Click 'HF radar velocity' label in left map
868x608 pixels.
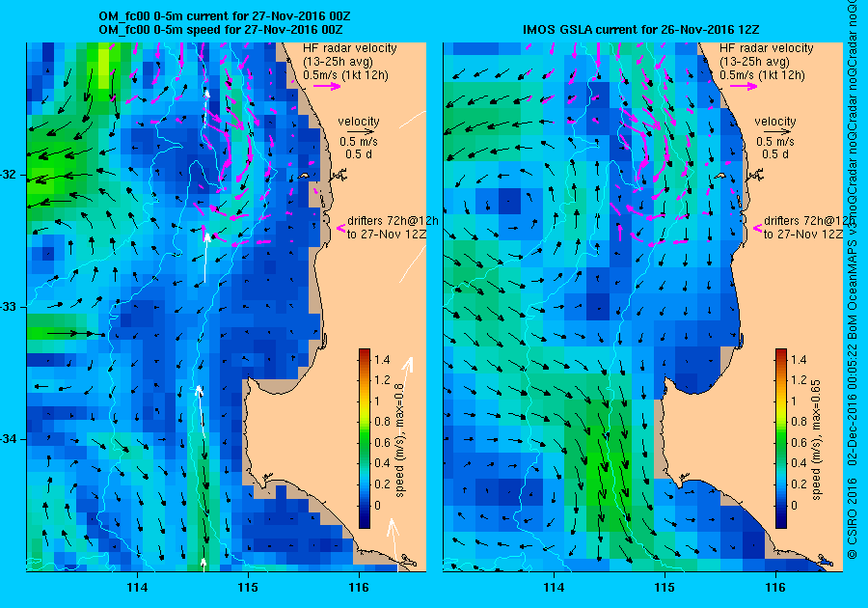click(x=350, y=48)
